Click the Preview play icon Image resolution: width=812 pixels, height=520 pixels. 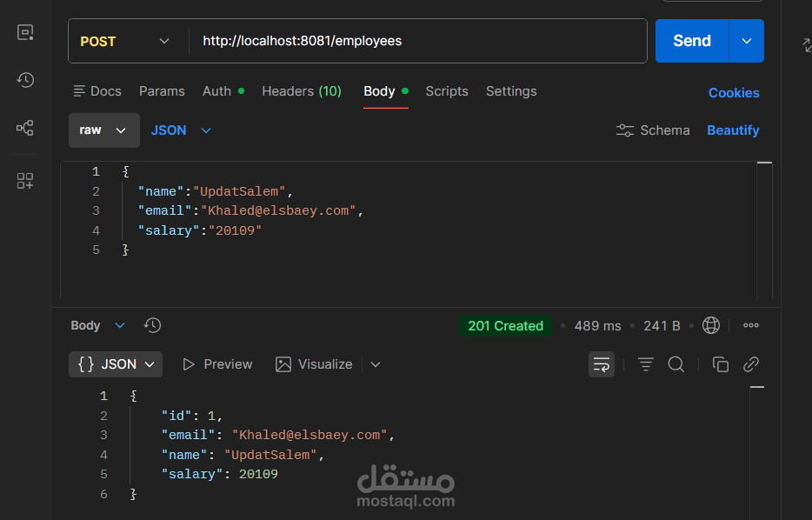[189, 364]
